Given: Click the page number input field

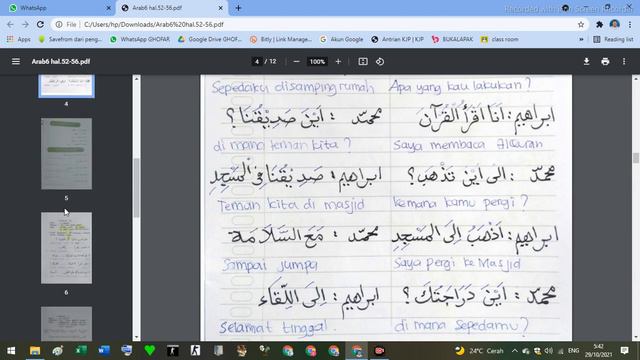Looking at the screenshot, I should [257, 62].
